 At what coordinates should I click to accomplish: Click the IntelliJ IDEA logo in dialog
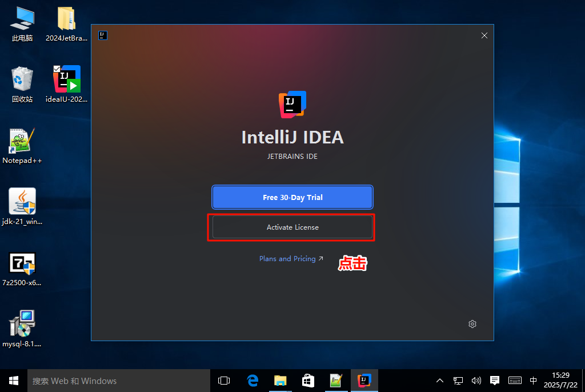tap(292, 105)
